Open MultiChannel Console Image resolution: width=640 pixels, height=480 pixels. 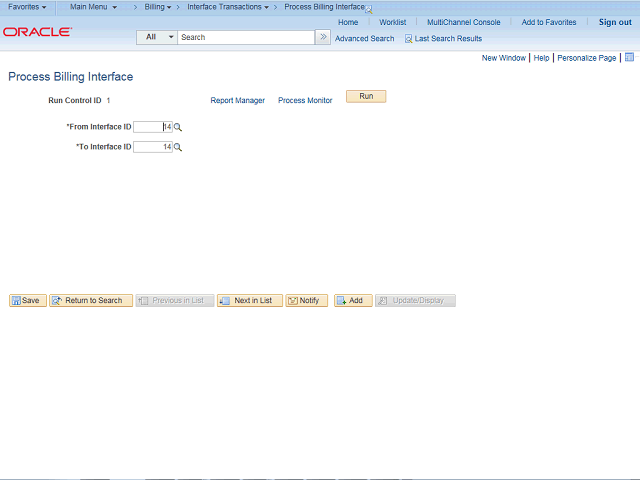[x=464, y=22]
